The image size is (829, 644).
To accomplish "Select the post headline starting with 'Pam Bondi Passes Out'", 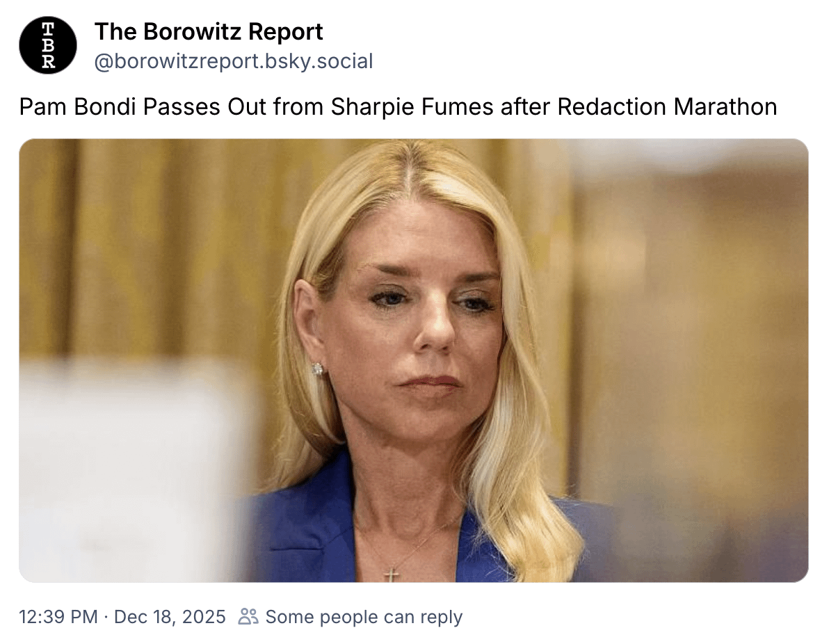I will pos(398,107).
